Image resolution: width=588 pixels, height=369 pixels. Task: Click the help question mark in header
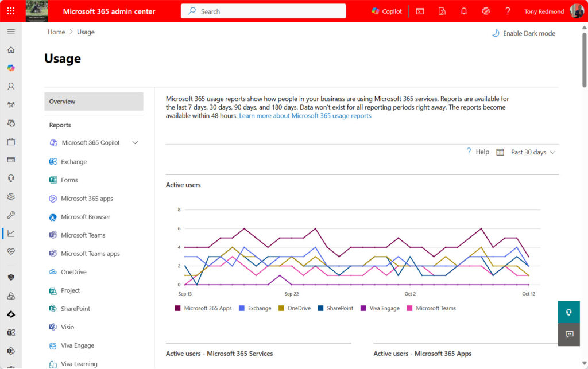(x=508, y=11)
